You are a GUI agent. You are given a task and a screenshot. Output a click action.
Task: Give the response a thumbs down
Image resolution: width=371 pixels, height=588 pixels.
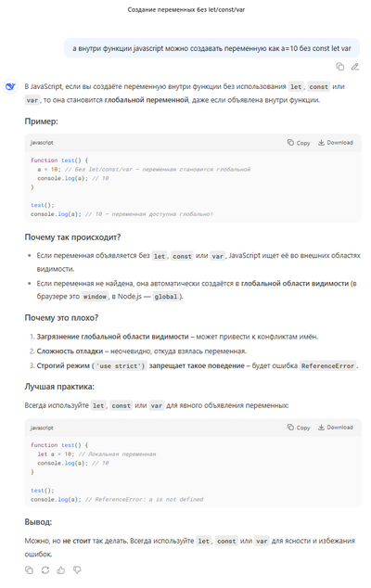point(77,570)
